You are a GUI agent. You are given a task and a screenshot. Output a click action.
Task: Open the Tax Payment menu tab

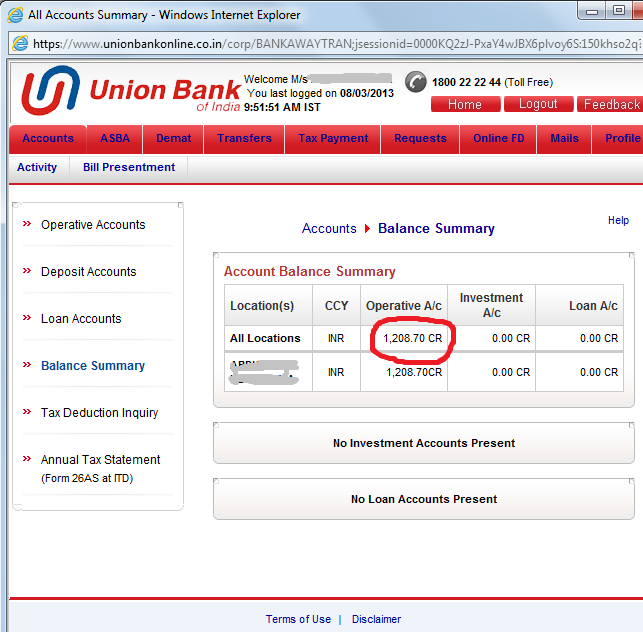pyautogui.click(x=333, y=139)
